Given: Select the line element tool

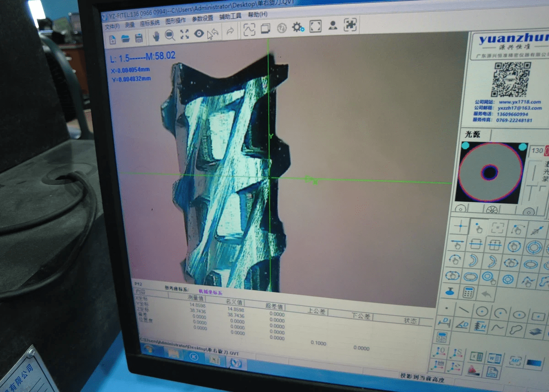Looking at the screenshot, I should pyautogui.click(x=463, y=311).
